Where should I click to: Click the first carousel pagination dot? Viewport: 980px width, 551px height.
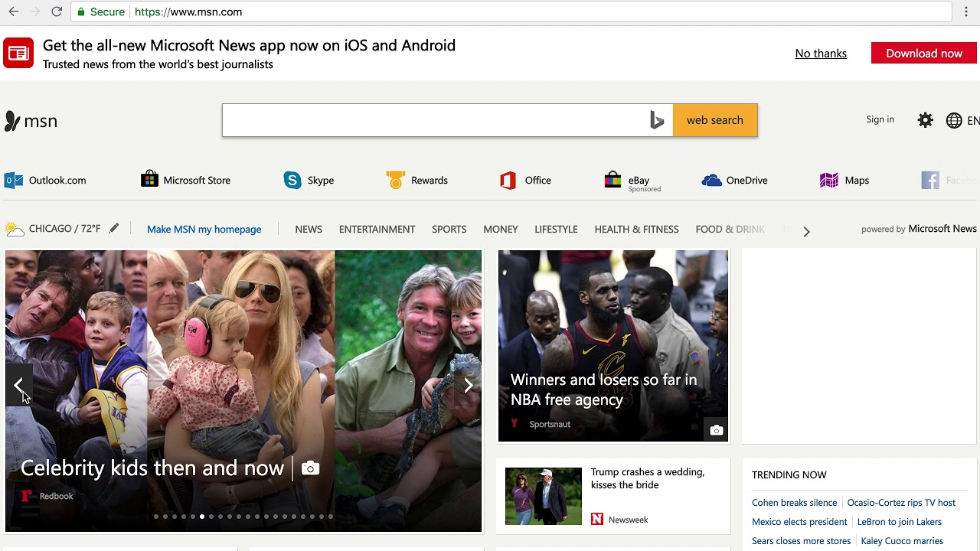tap(156, 517)
